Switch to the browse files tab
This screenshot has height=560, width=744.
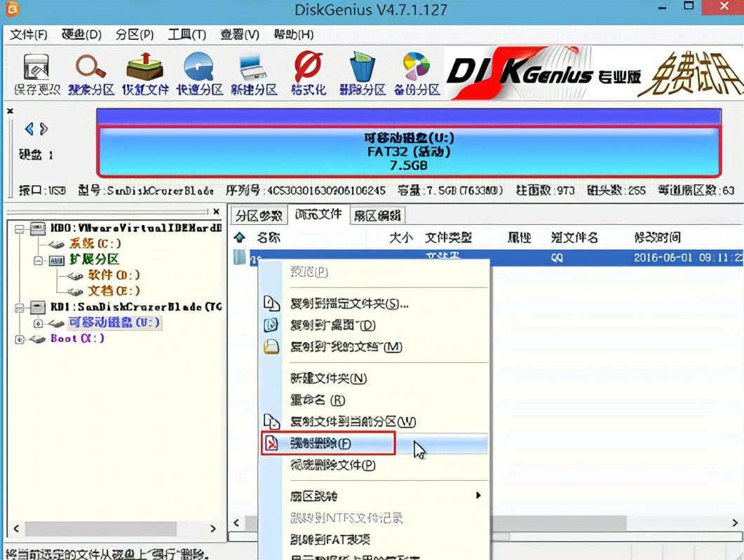(x=318, y=214)
